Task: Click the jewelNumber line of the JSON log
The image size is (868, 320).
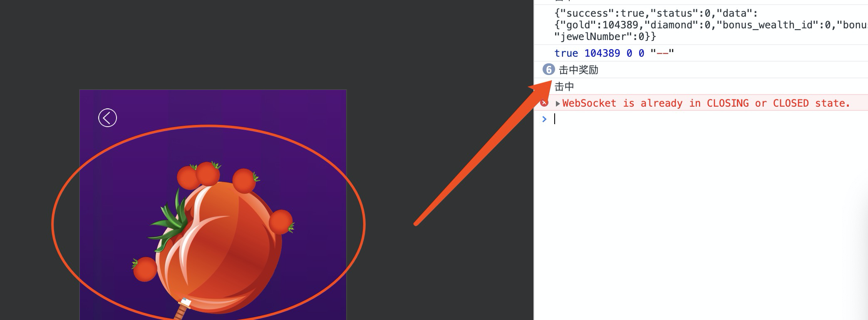Action: pos(605,37)
